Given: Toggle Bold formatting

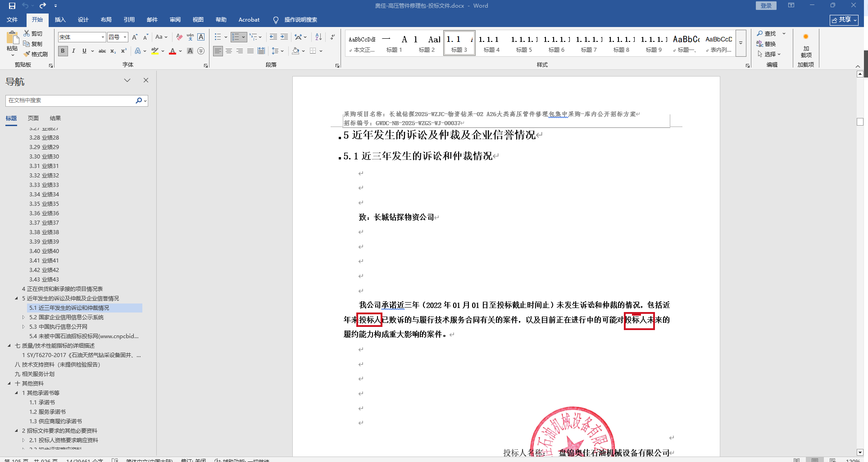Looking at the screenshot, I should [63, 51].
